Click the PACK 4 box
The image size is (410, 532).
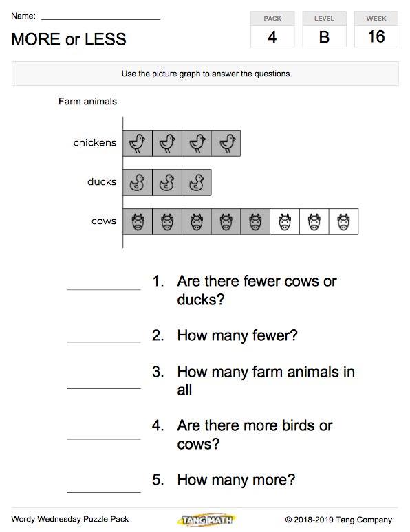click(x=272, y=29)
